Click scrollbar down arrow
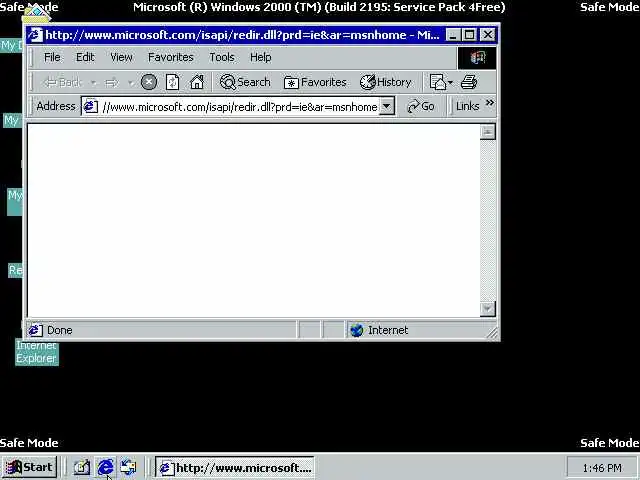640x480 pixels. tap(487, 309)
